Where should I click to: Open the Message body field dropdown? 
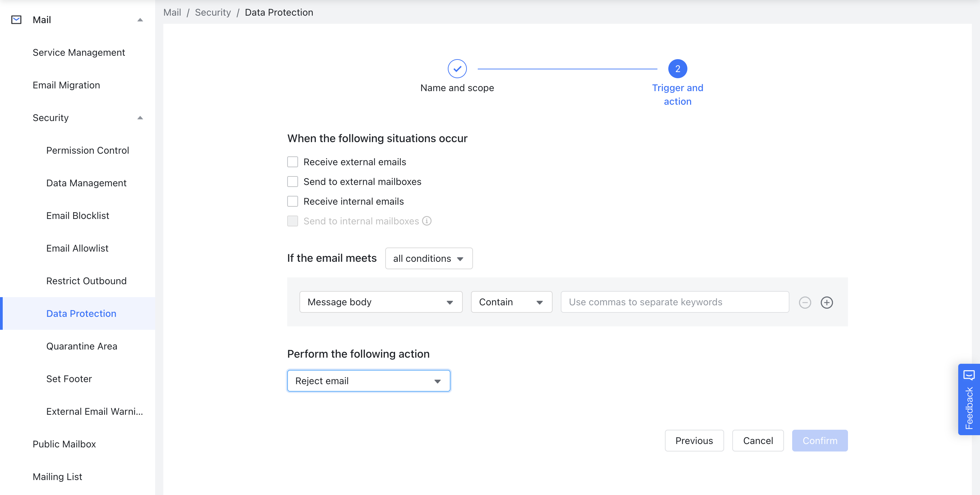(380, 302)
